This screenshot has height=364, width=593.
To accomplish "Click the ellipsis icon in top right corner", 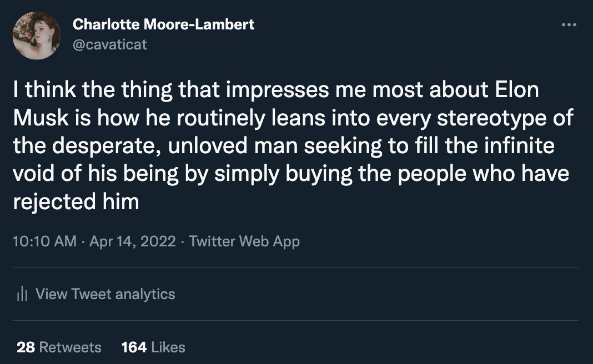I will coord(570,24).
